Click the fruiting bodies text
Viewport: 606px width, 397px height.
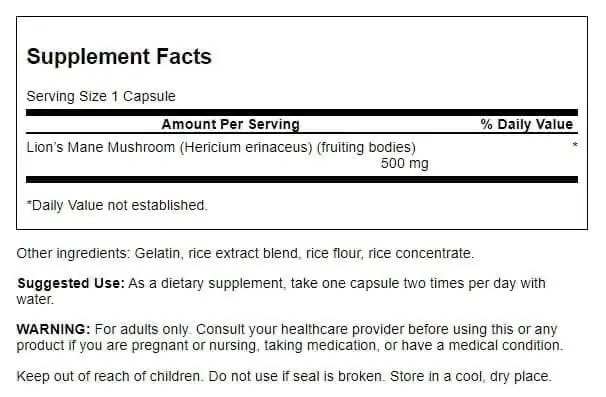tap(366, 147)
